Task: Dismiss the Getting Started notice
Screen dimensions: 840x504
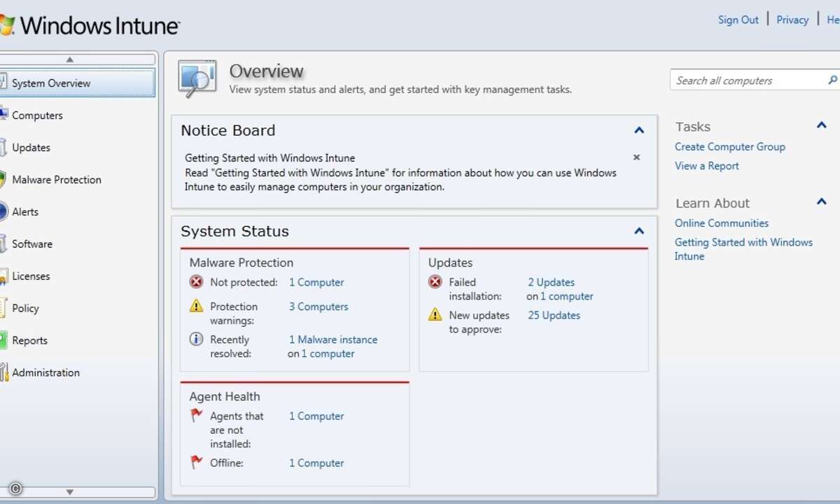Action: [636, 157]
